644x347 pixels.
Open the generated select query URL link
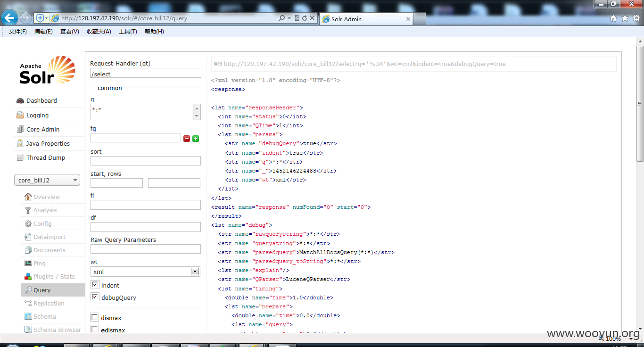point(364,64)
